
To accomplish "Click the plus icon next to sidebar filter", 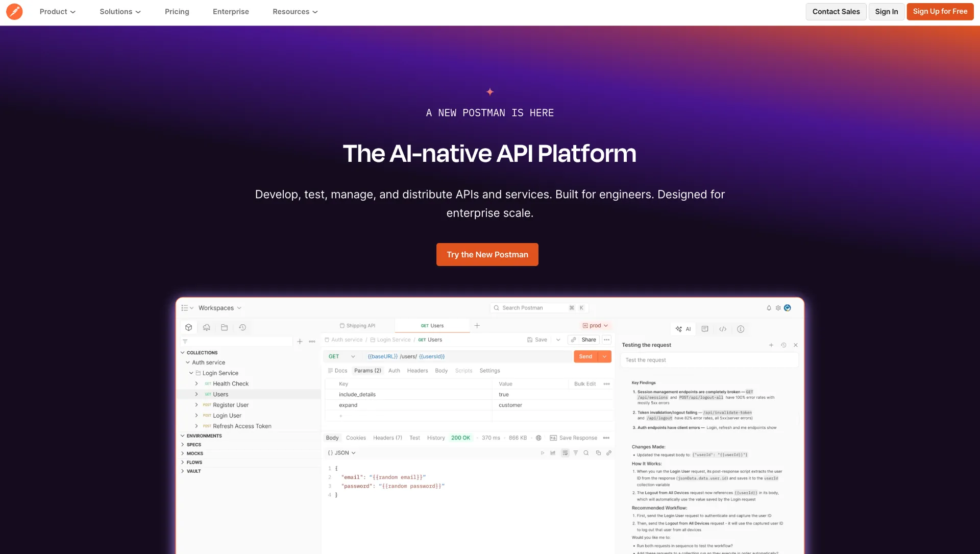I will (x=300, y=341).
